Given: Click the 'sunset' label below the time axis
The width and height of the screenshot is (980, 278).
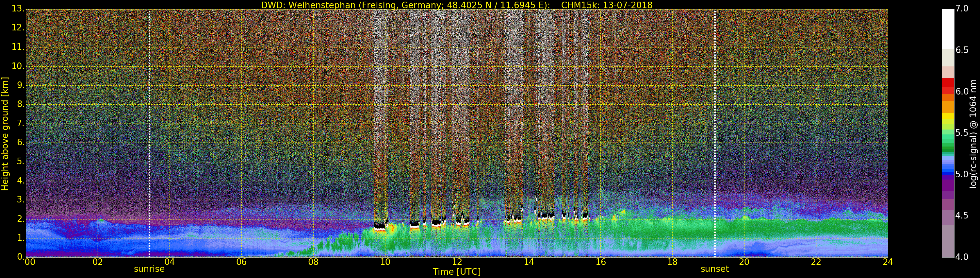Looking at the screenshot, I should coord(714,269).
